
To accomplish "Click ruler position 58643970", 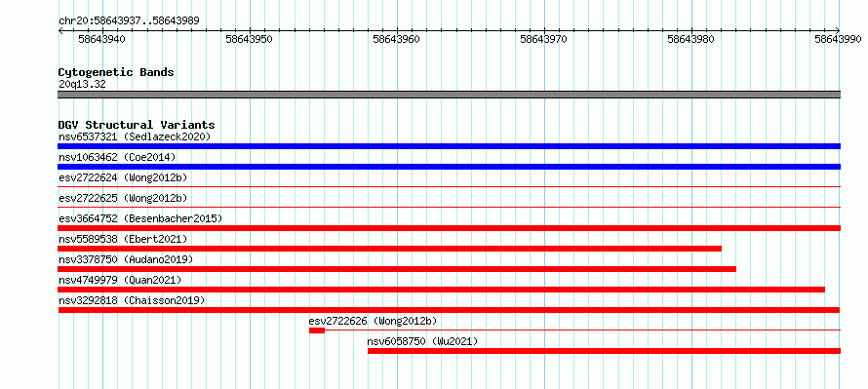I will point(543,39).
